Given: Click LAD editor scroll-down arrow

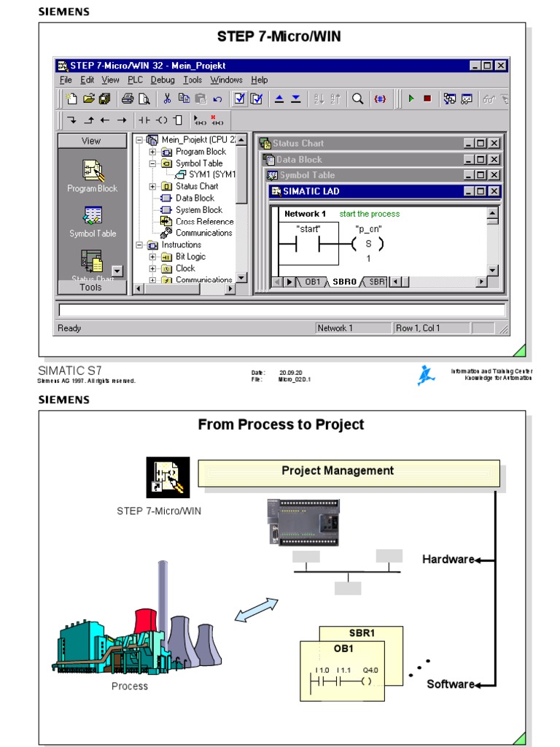Looking at the screenshot, I should click(493, 271).
